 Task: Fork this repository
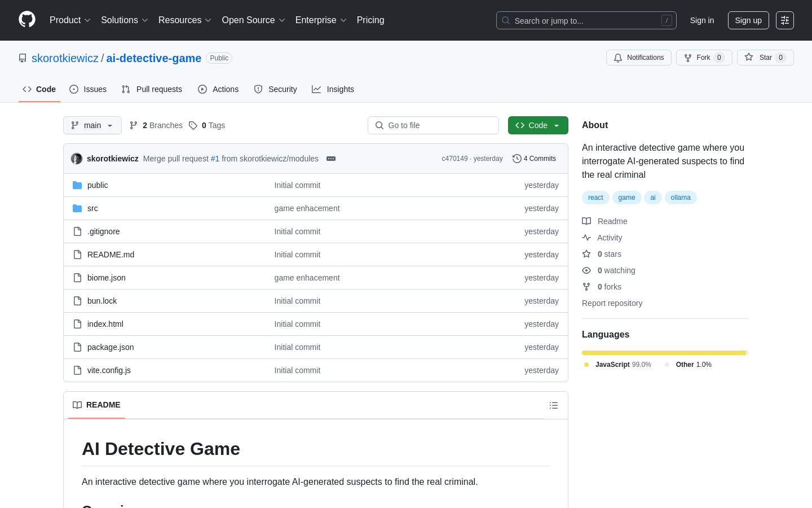coord(704,58)
